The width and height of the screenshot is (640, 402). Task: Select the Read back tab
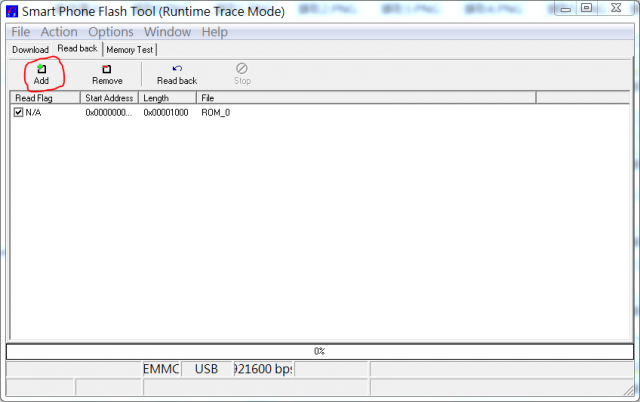click(x=77, y=49)
